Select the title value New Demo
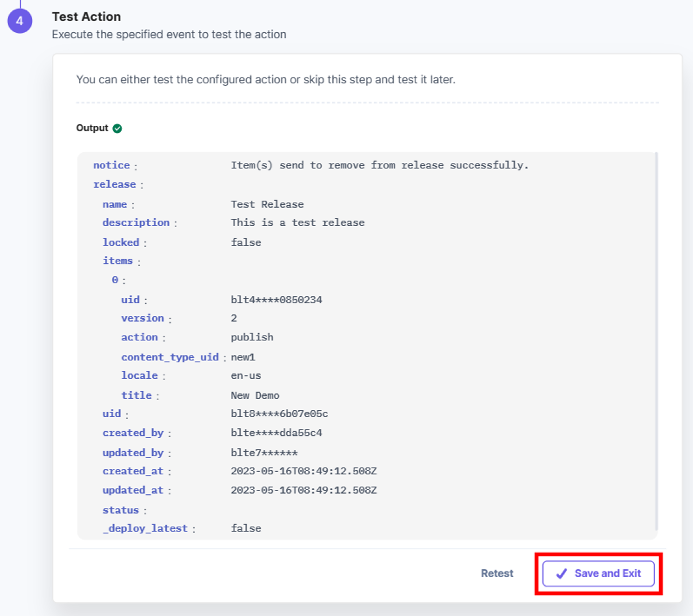This screenshot has width=693, height=616. coord(255,395)
